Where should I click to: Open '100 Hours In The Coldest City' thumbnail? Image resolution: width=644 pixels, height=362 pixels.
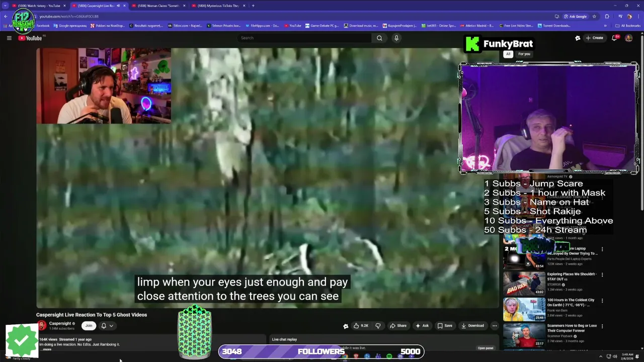(524, 309)
